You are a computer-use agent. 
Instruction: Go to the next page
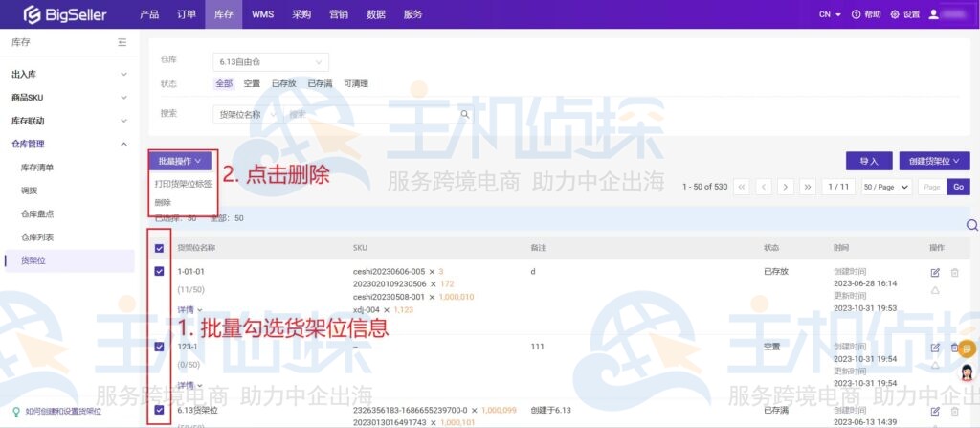point(786,187)
